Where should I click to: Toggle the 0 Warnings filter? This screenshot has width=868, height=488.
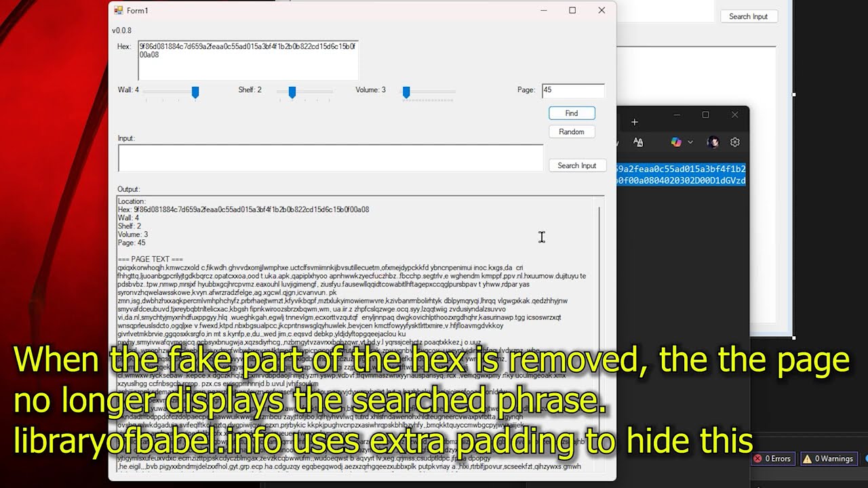[828, 459]
